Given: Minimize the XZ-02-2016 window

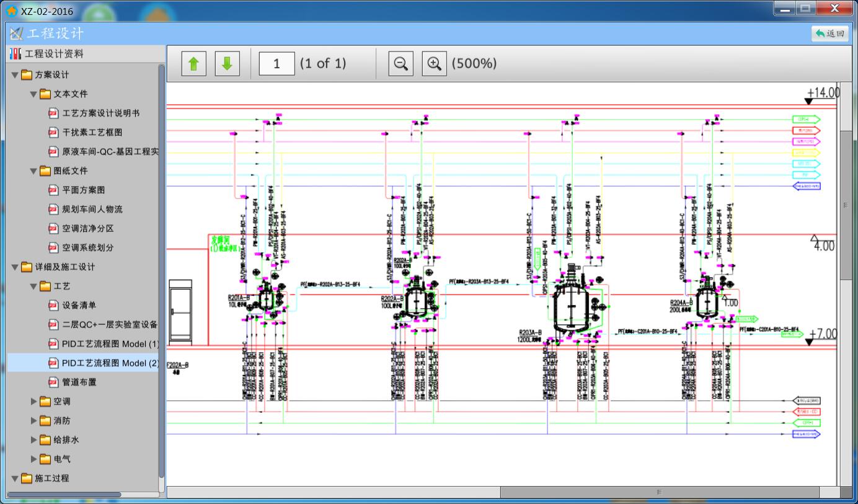Looking at the screenshot, I should (x=784, y=9).
